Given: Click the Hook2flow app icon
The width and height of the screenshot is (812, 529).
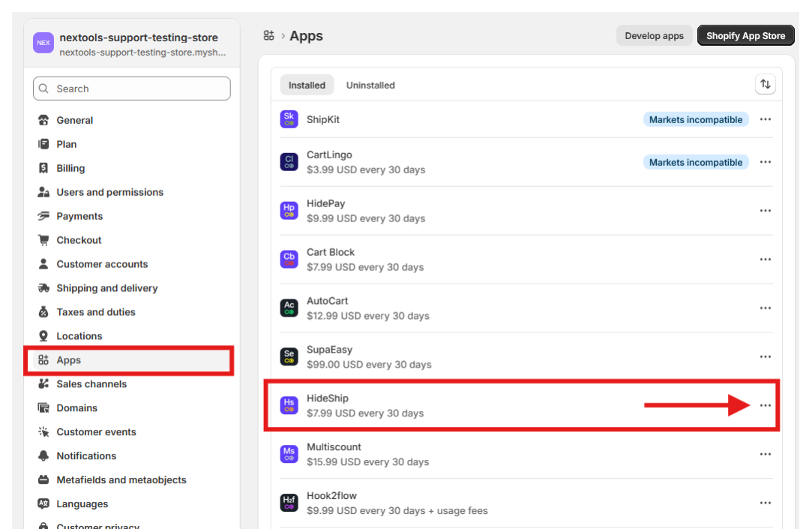Looking at the screenshot, I should [289, 503].
